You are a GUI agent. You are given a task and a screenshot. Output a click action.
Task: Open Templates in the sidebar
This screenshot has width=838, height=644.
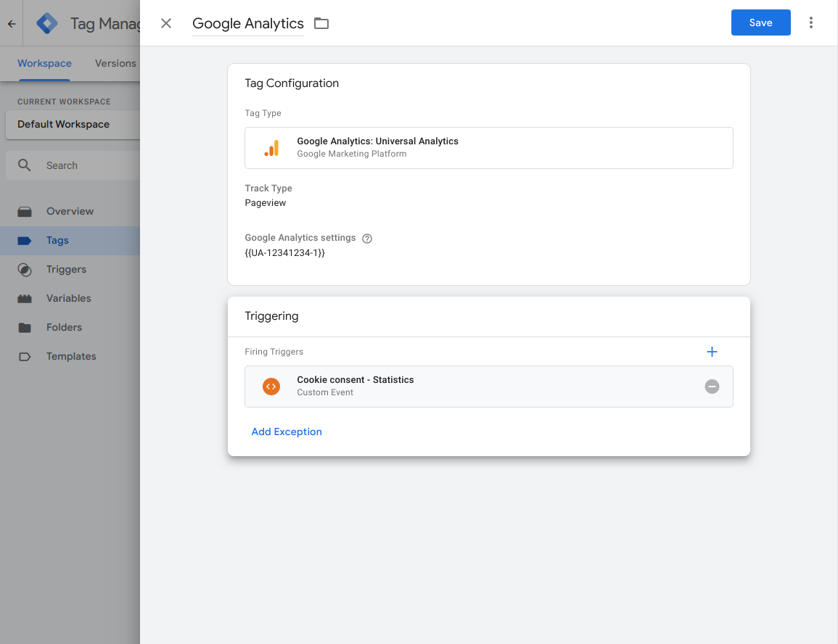70,356
